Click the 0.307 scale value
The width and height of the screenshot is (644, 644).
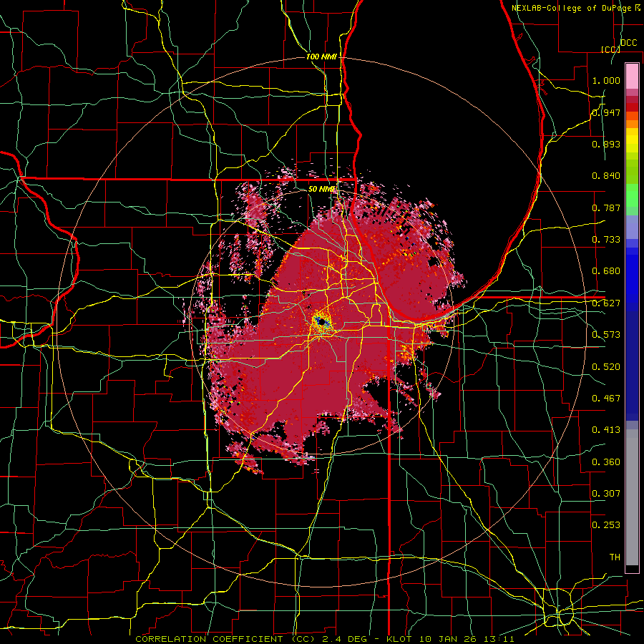(x=606, y=494)
